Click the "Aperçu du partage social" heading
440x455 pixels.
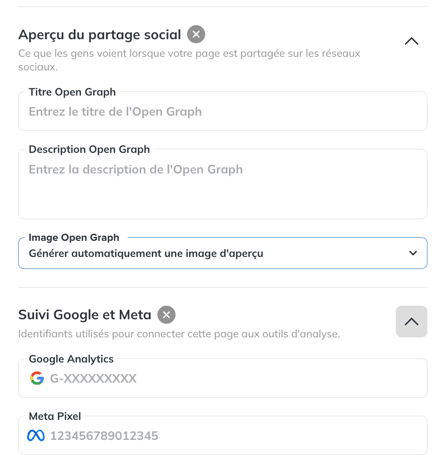[x=100, y=35]
